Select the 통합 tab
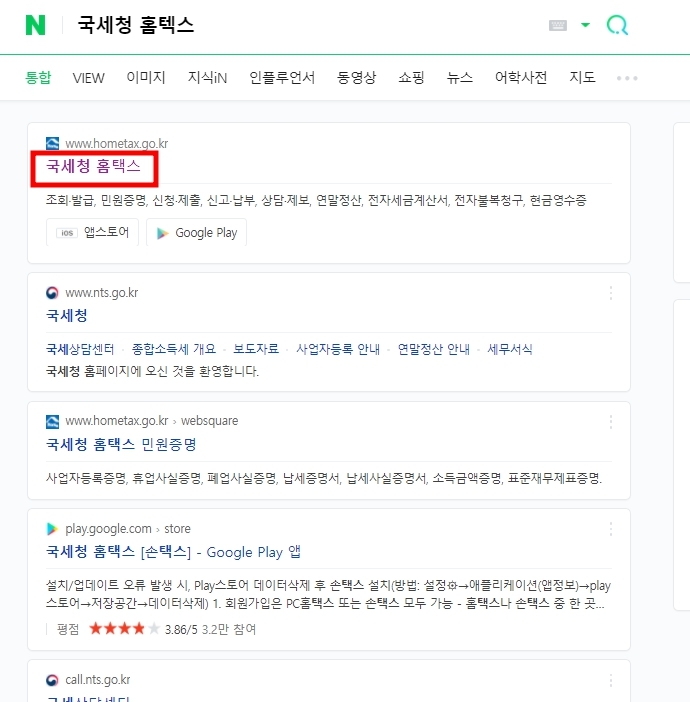Image resolution: width=690 pixels, height=702 pixels. 38,77
